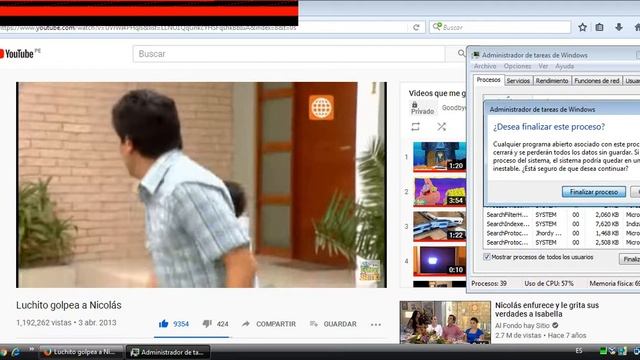Click the Task Manager title bar icon

point(476,55)
